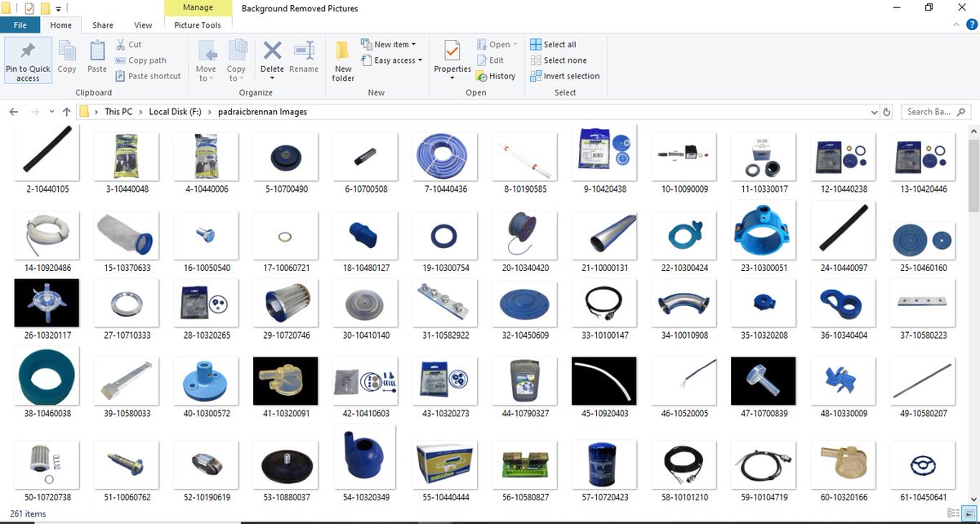Screen dimensions: 980x524
Task: Expand the Delete options arrow
Action: [x=272, y=78]
